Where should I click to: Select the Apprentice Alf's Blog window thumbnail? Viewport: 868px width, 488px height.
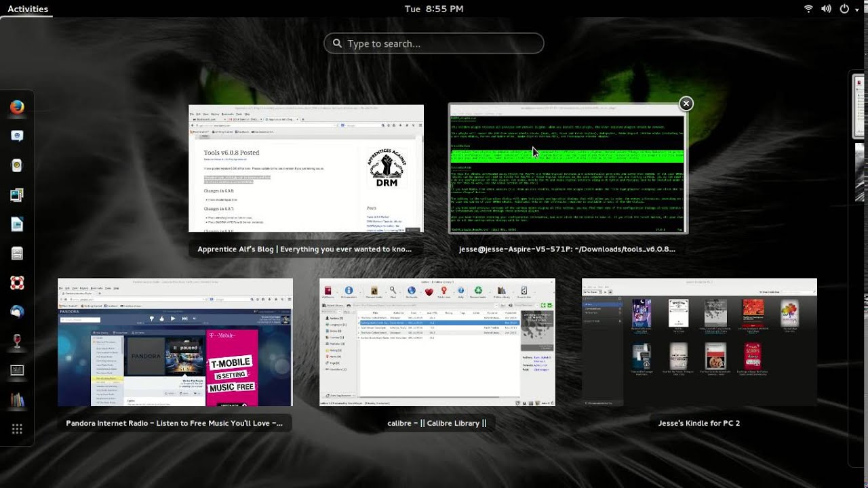[x=306, y=168]
